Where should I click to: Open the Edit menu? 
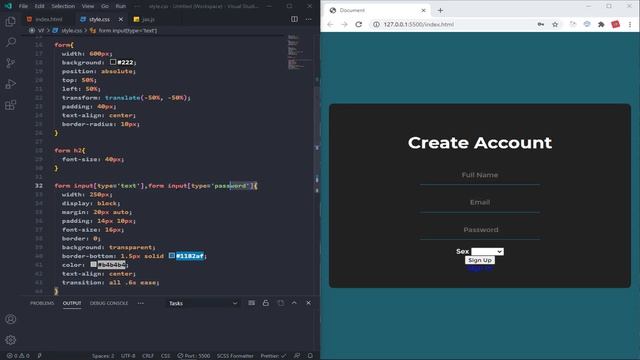click(39, 6)
